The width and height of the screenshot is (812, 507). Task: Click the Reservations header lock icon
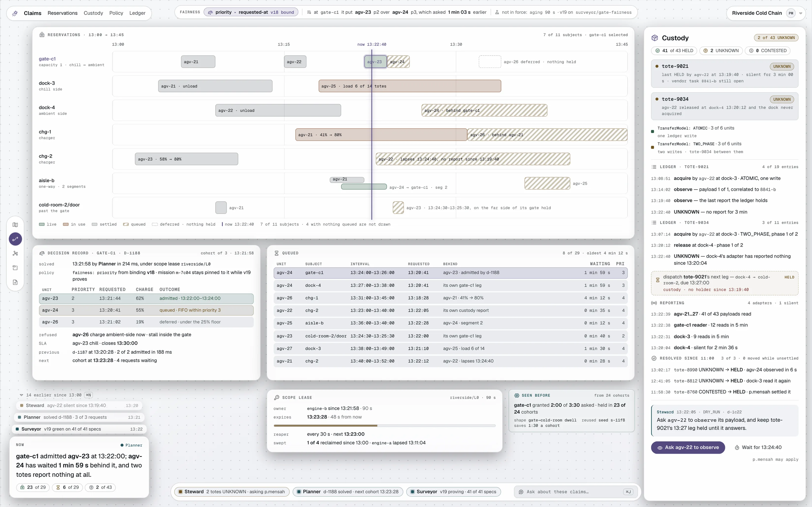click(42, 34)
